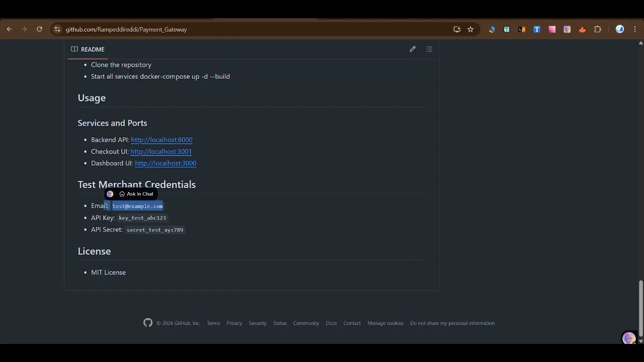Viewport: 644px width, 362px height.
Task: Click the GitHub logo in the footer
Action: tap(148, 323)
